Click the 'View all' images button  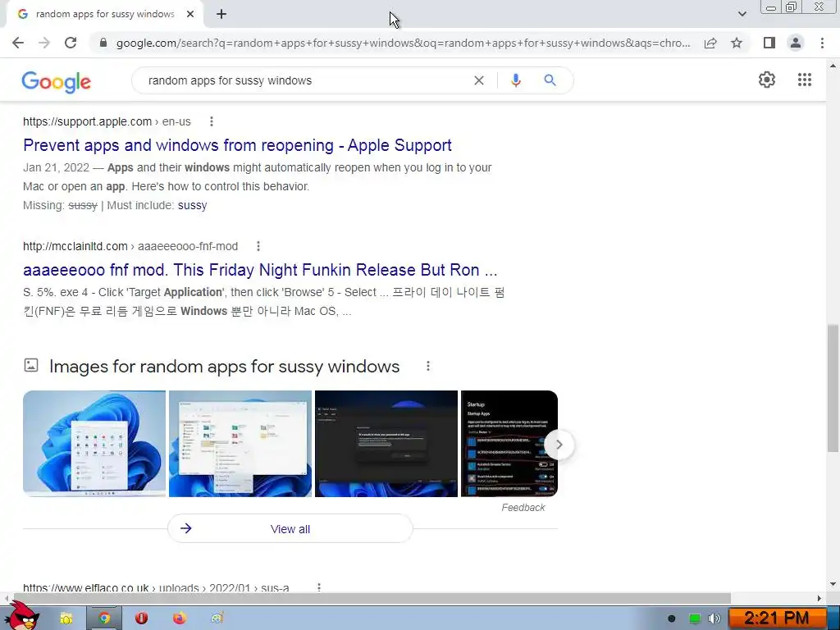click(x=290, y=529)
